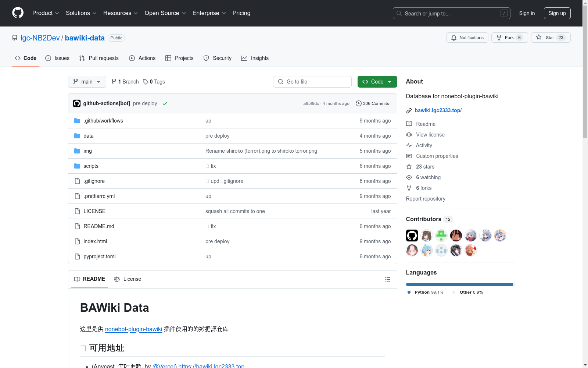588x368 pixels.
Task: Open the README.md file
Action: pyautogui.click(x=99, y=226)
